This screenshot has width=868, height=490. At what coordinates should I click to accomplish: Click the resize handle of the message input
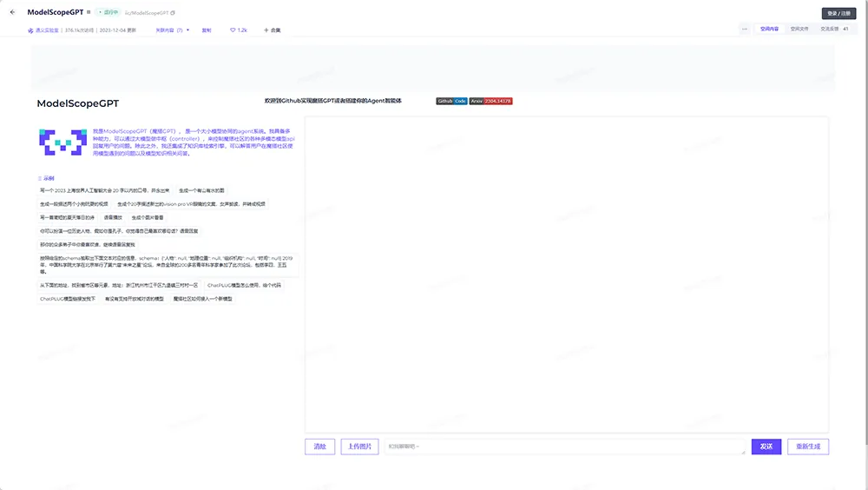tap(743, 452)
